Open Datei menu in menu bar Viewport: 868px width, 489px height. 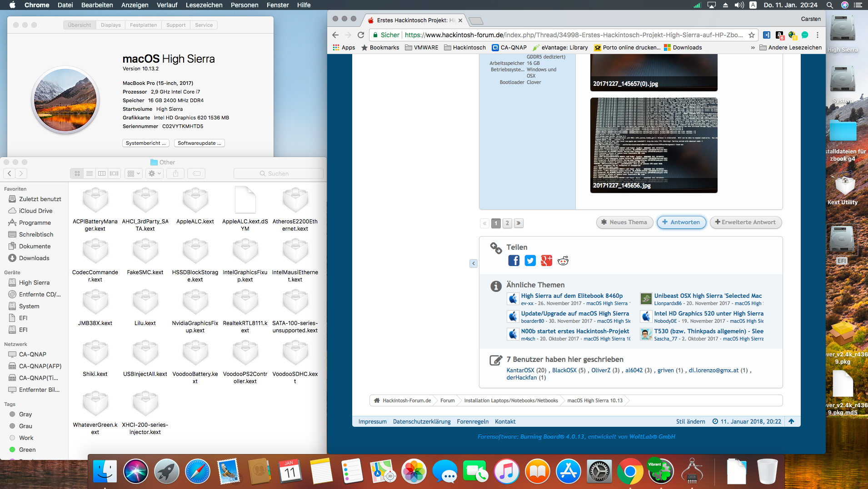pos(65,5)
